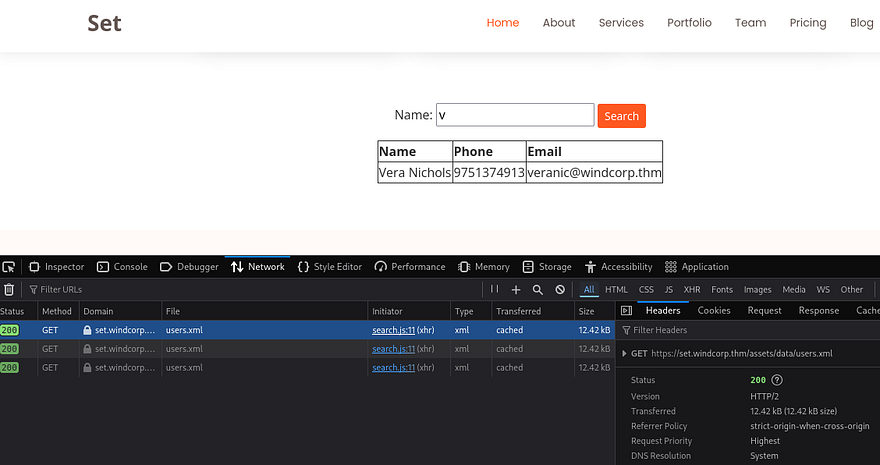Click the element picker icon
The image size is (880, 465).
[9, 267]
